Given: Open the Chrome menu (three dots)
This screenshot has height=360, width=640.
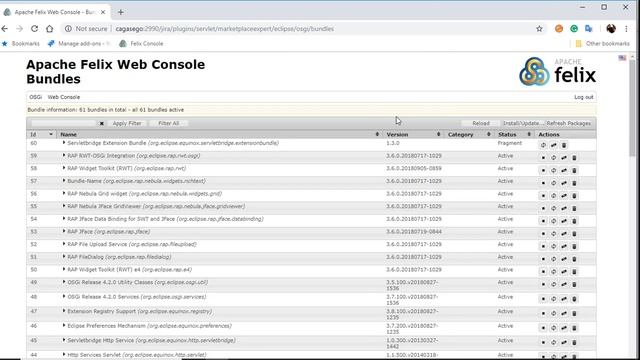Looking at the screenshot, I should coord(626,29).
